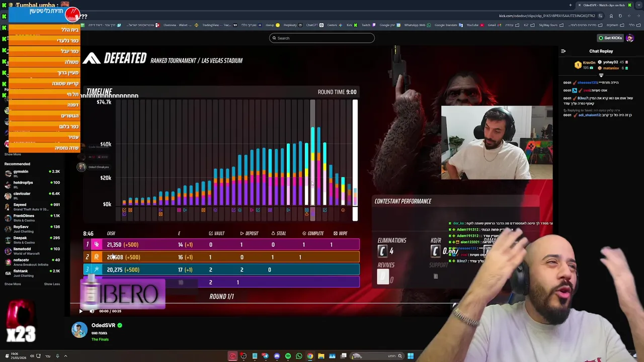Open OBS Studio from the taskbar
Screen dimensions: 644x362
click(x=244, y=356)
